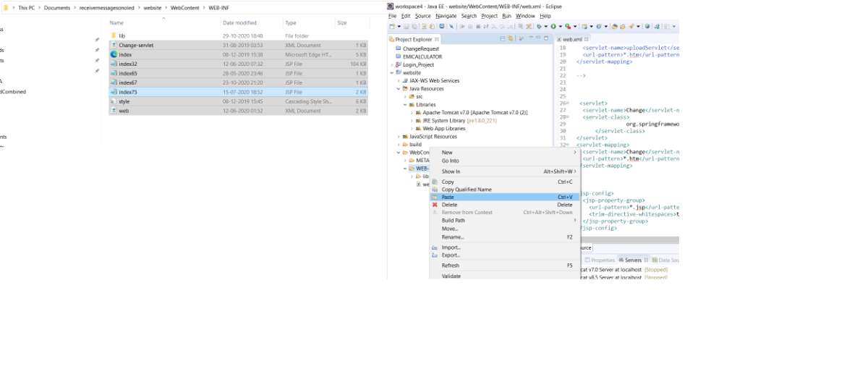Select the index75 file row
This screenshot has width=868, height=382.
[239, 92]
